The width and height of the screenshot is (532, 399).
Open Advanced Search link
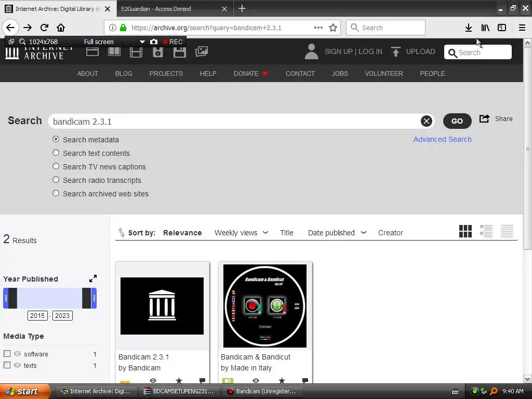442,139
